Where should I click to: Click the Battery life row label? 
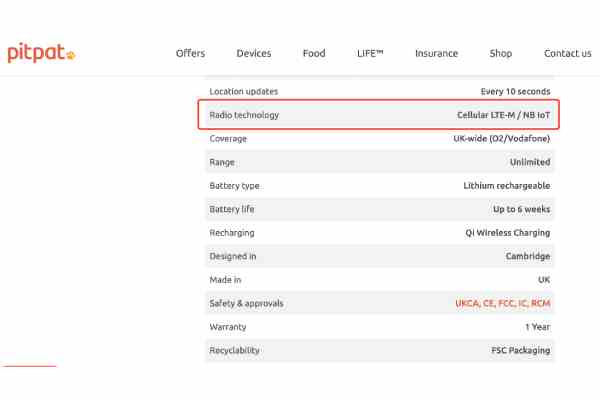(x=231, y=209)
